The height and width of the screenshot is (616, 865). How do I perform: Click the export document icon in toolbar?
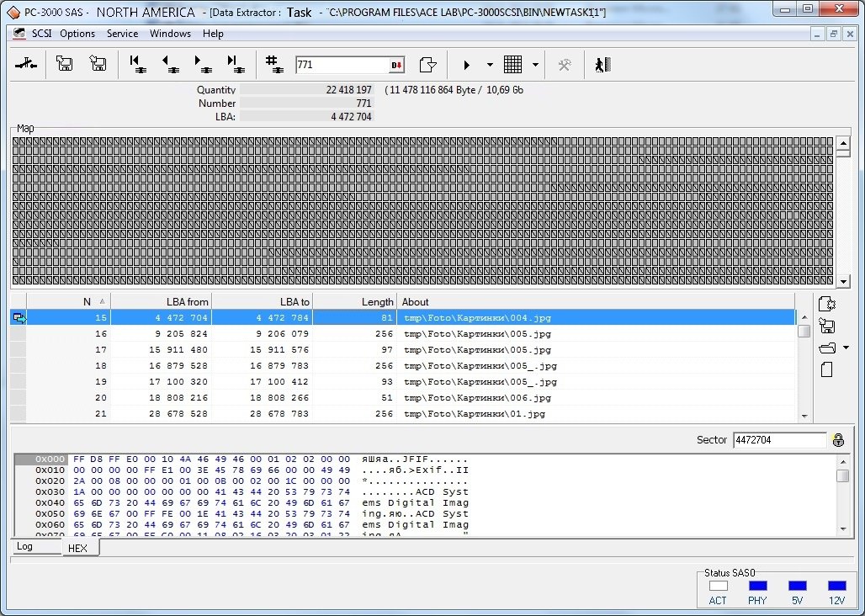[427, 65]
